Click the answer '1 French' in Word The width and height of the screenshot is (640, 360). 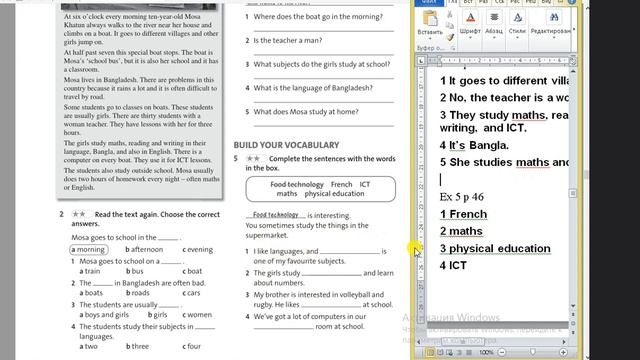[463, 214]
